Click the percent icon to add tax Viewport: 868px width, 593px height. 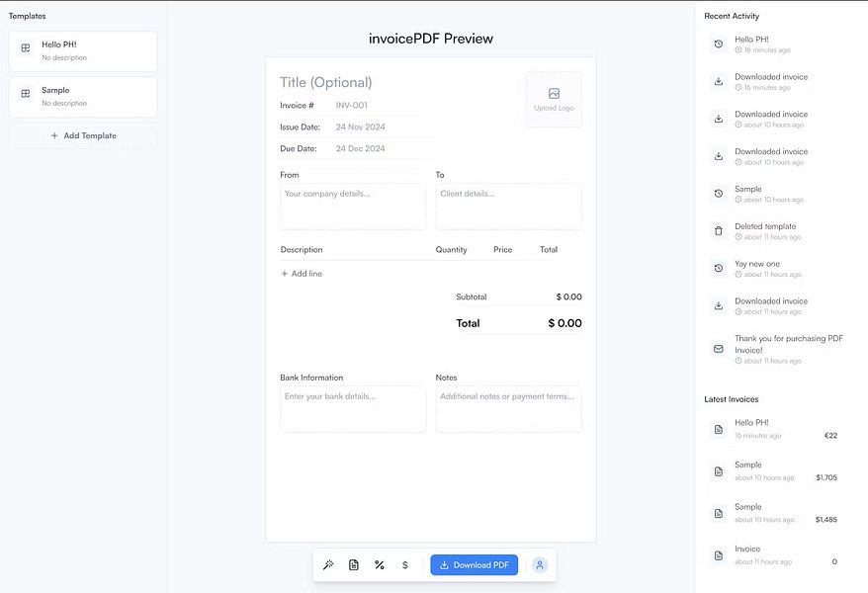(x=379, y=564)
